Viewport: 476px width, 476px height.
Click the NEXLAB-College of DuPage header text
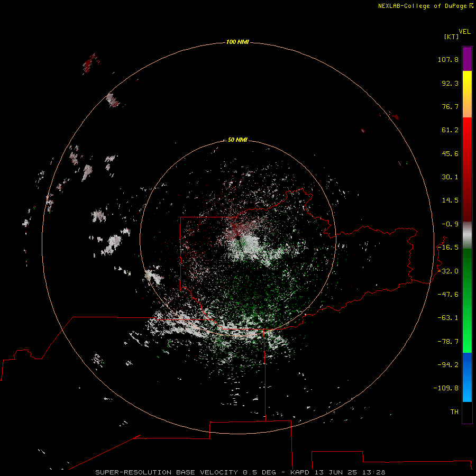pyautogui.click(x=426, y=6)
